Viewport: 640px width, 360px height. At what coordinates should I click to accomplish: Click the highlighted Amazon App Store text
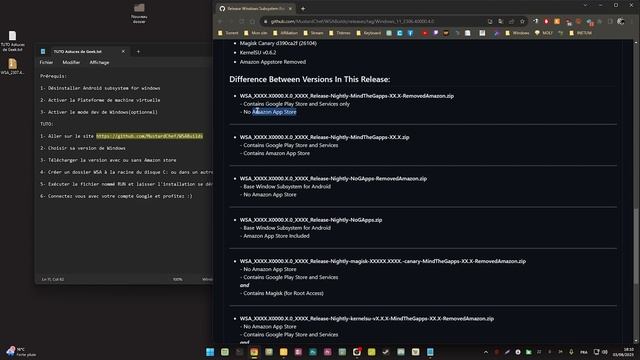(274, 112)
